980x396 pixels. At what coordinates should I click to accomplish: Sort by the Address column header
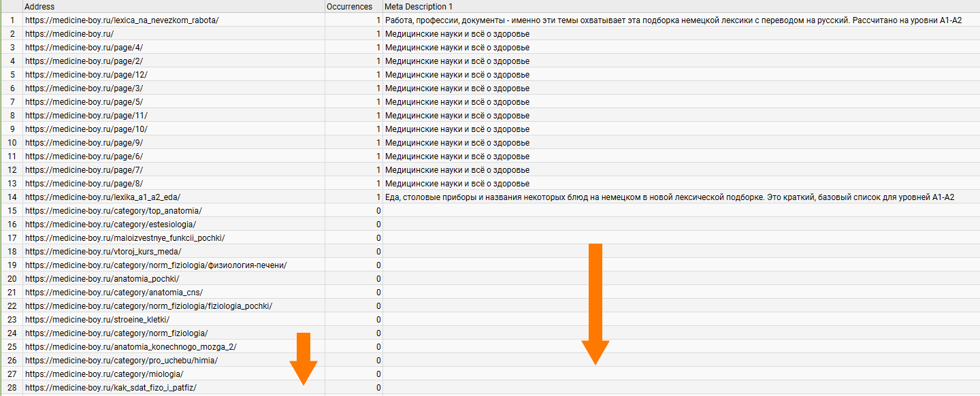174,6
